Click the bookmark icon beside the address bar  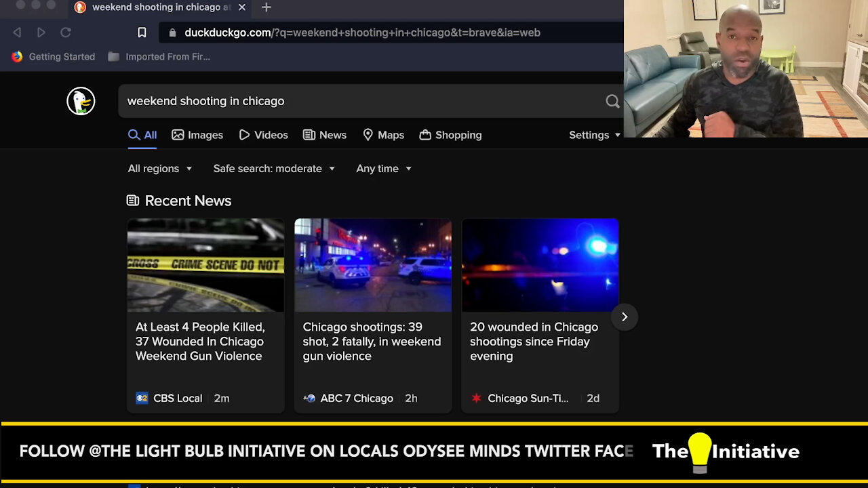[142, 33]
